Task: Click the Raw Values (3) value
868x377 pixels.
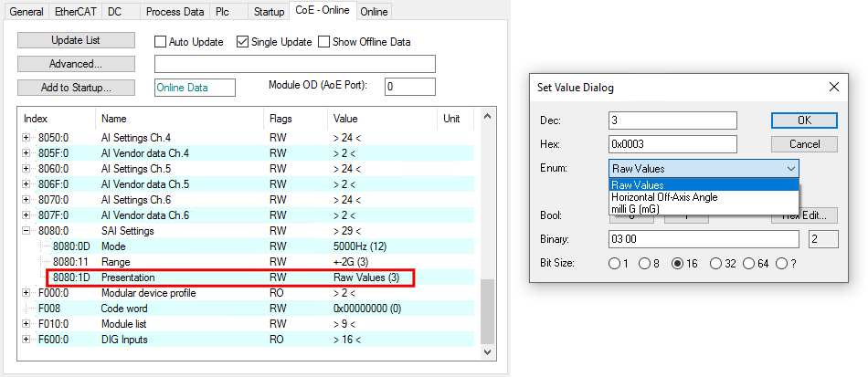Action: pyautogui.click(x=366, y=277)
